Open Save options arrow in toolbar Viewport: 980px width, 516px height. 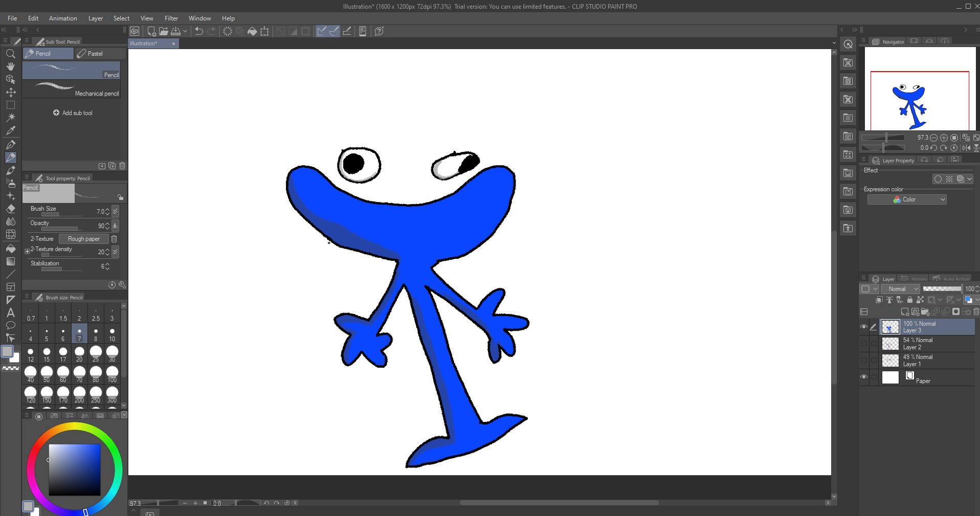(185, 31)
